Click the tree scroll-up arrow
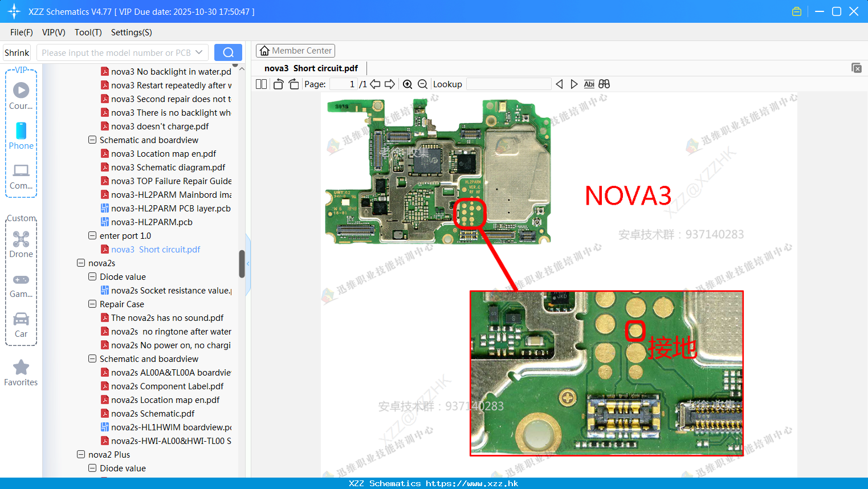The width and height of the screenshot is (868, 489). 242,69
